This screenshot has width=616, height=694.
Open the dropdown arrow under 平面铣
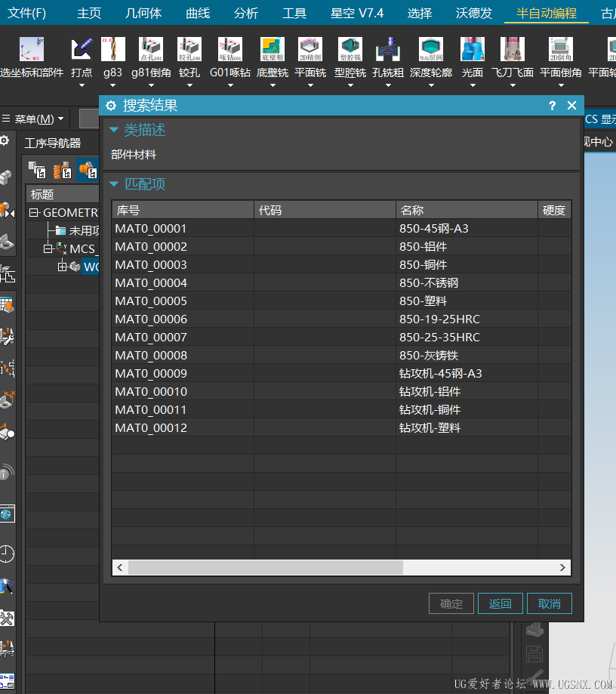coord(311,85)
